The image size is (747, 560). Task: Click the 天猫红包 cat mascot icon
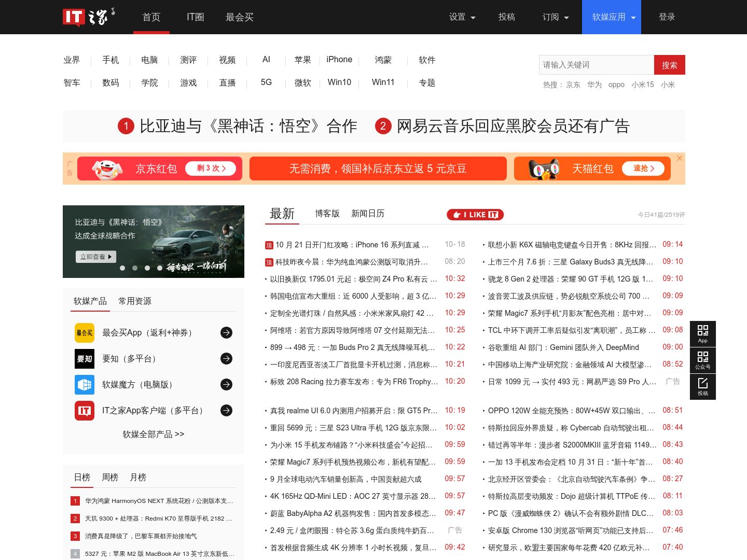[x=544, y=169]
